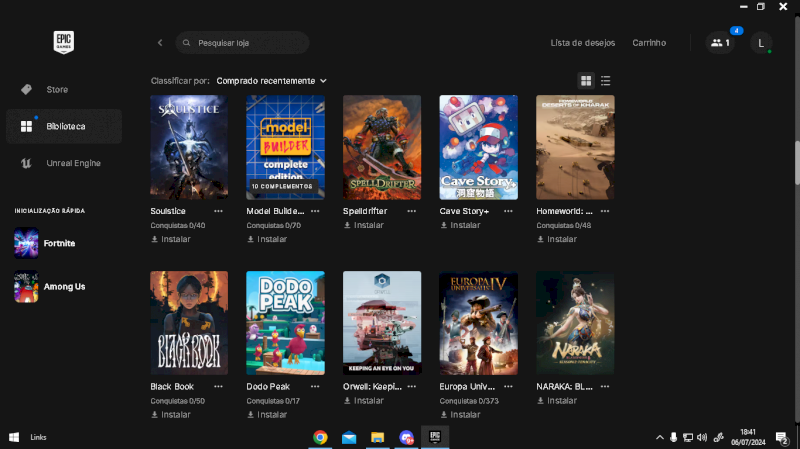Viewport: 800px width, 449px height.
Task: Open Homeworld Deserts of Kharak cover
Action: pyautogui.click(x=575, y=147)
